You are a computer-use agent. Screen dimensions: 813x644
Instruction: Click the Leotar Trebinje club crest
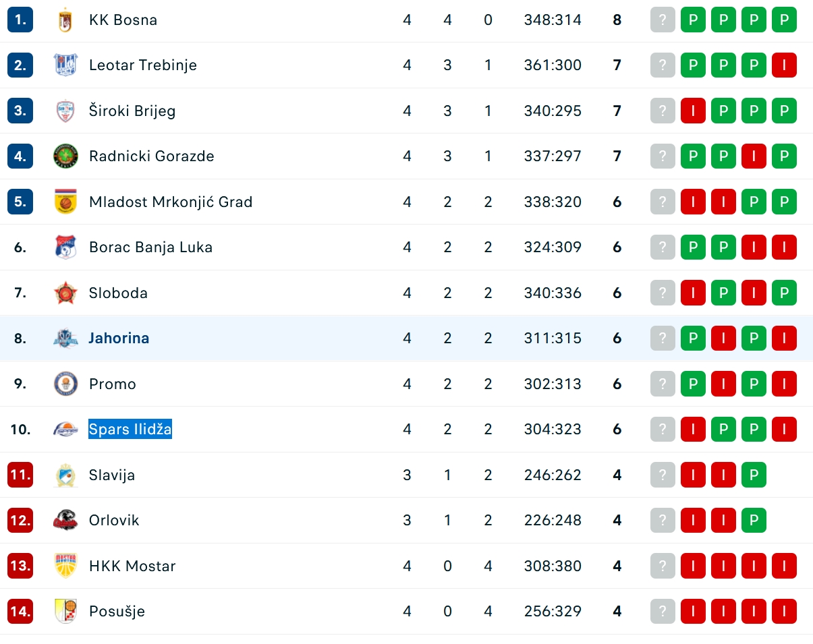[x=65, y=65]
